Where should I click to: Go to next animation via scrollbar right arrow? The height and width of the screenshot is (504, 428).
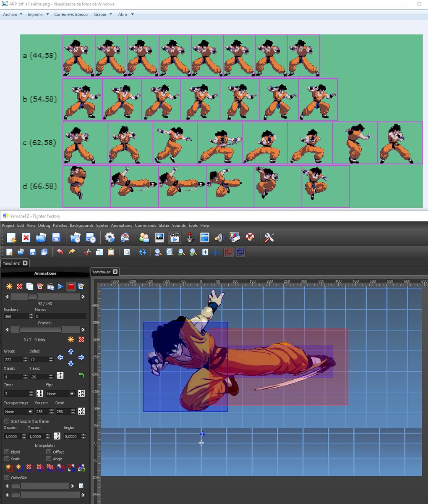[x=83, y=297]
